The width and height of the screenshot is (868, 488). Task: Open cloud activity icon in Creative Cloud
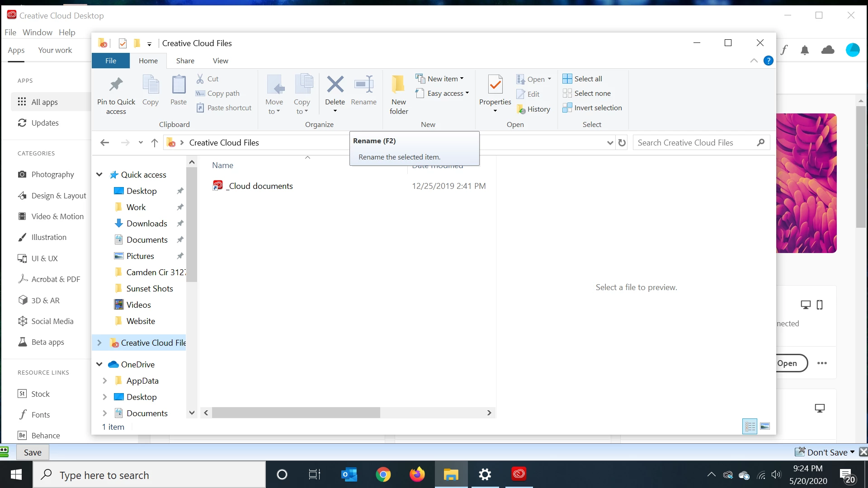pos(828,50)
